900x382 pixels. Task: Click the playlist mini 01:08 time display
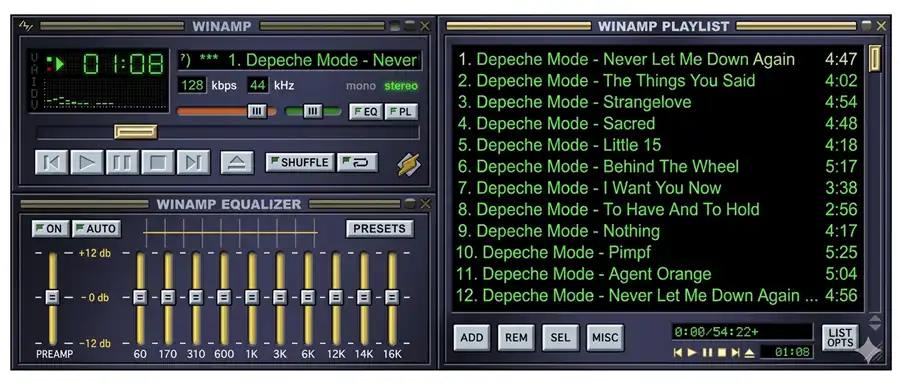pos(786,352)
